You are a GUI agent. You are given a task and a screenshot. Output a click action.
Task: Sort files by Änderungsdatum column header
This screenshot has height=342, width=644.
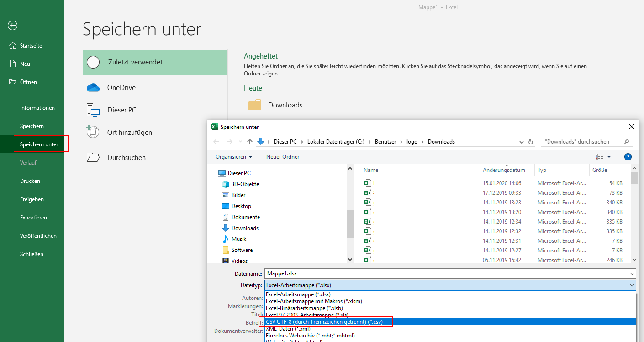[504, 170]
